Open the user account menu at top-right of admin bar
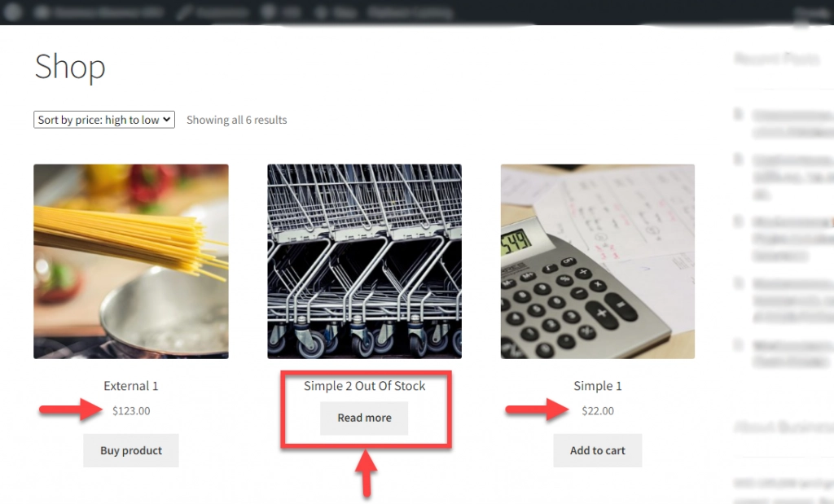 point(811,13)
